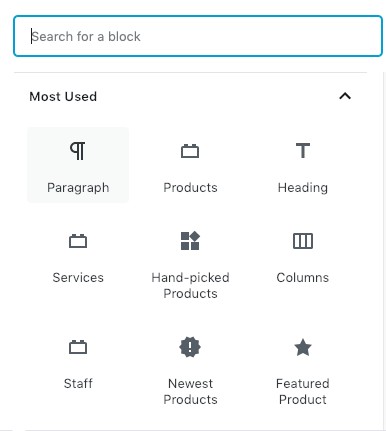
Task: Choose the Heading T icon
Action: point(303,151)
